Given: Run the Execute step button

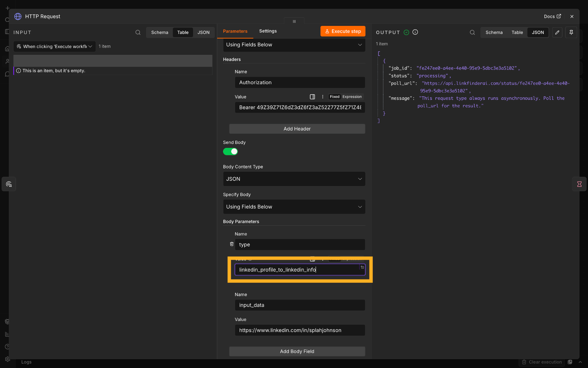Looking at the screenshot, I should pos(343,31).
